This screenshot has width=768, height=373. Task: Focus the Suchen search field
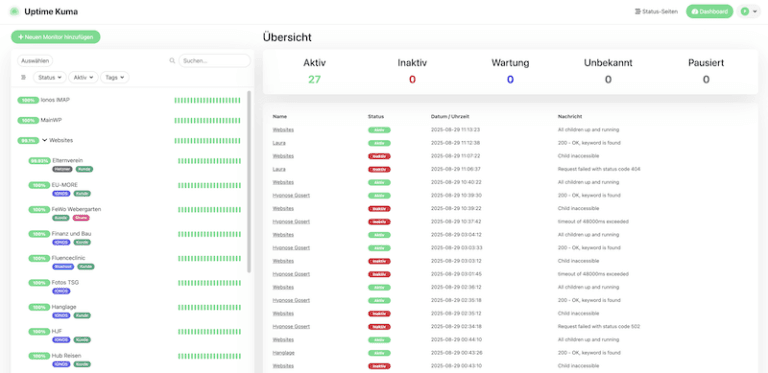[215, 61]
